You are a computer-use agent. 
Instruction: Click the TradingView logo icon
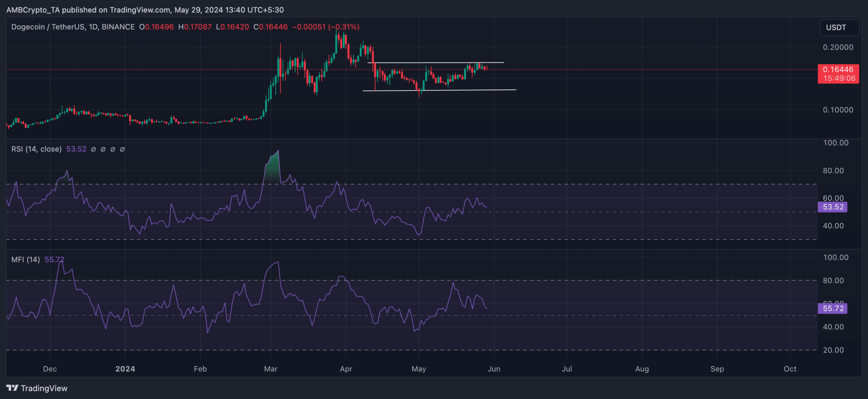12,388
